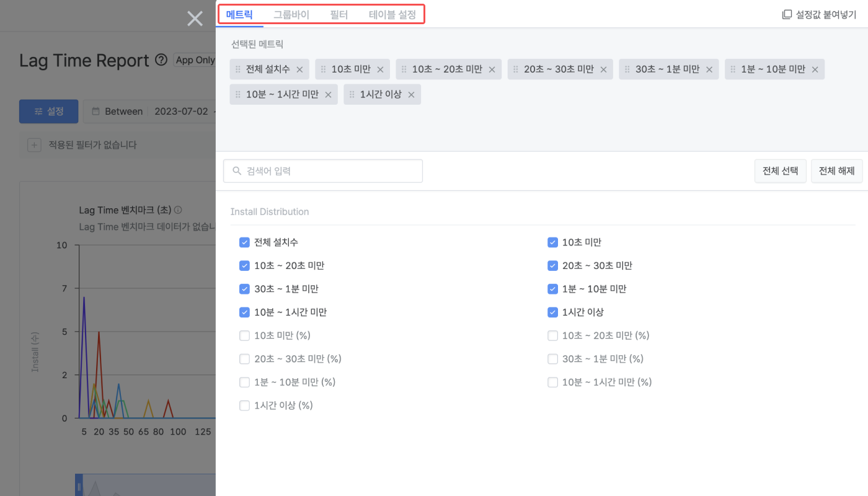Uncheck the 10분 ~ 1시간 미만 checkbox

244,312
